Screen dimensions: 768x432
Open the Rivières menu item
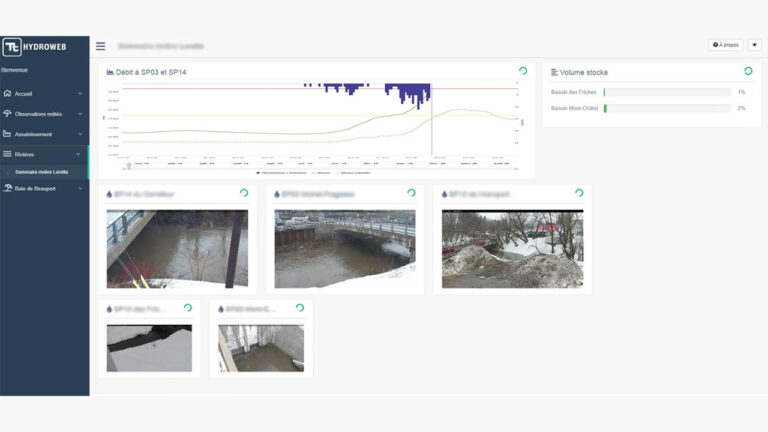pyautogui.click(x=44, y=154)
